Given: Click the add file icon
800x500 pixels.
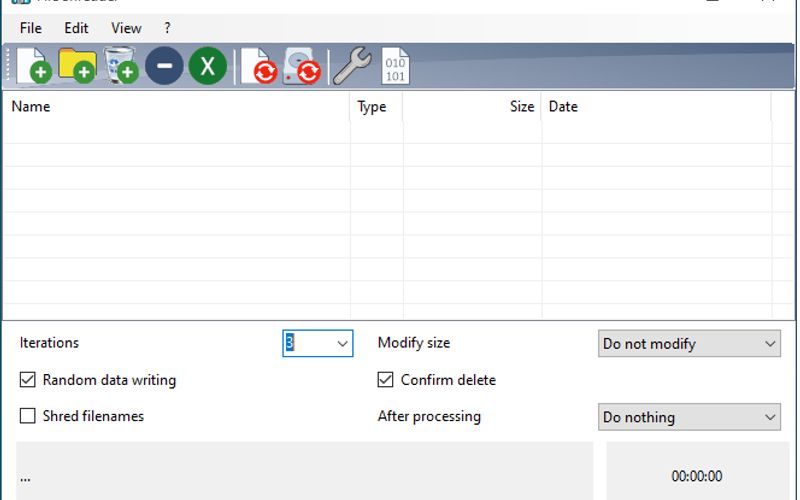Looking at the screenshot, I should (34, 66).
